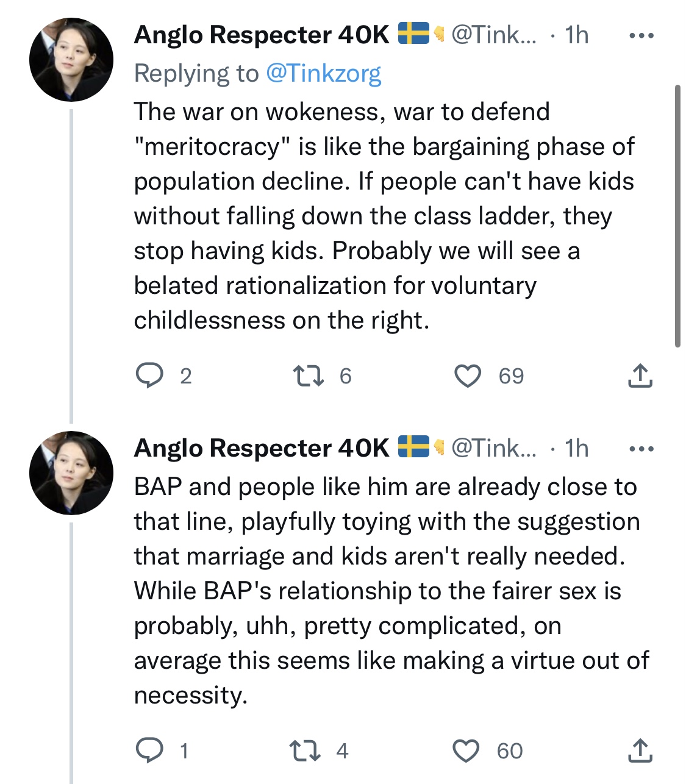Reply to the "war on wokeness" tweet
686x784 pixels.
pos(149,376)
